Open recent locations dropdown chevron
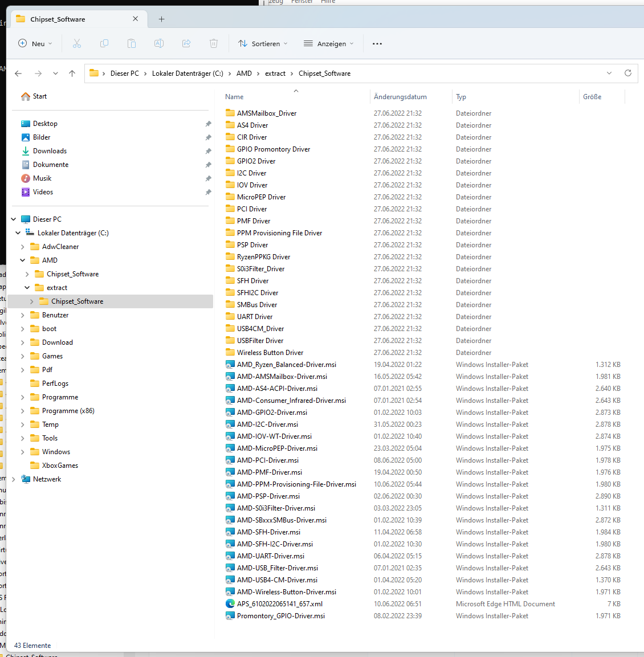 (x=55, y=74)
